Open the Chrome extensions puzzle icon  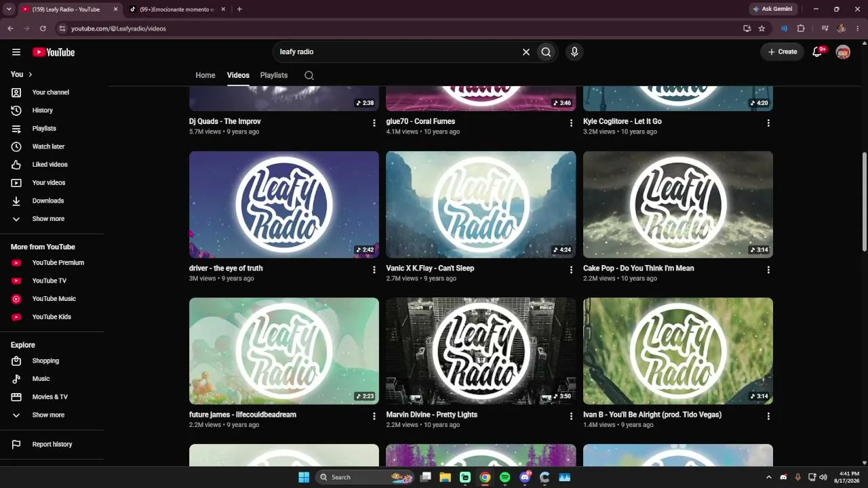click(801, 28)
